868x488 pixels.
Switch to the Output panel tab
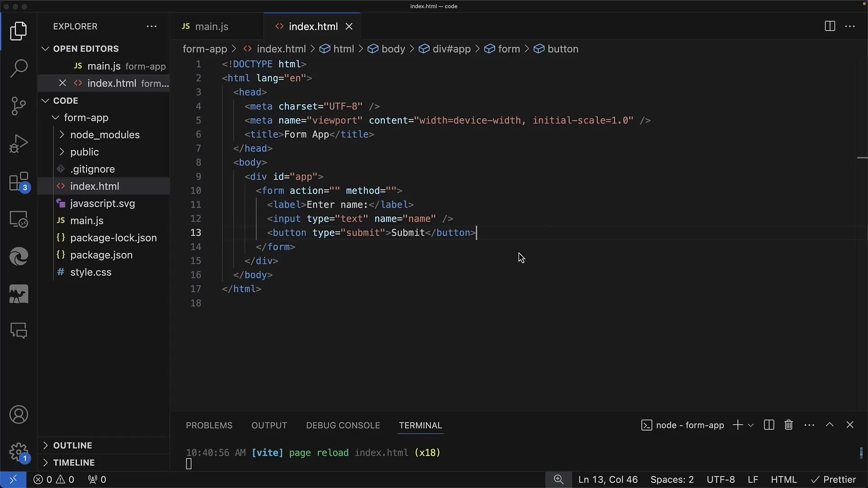pos(269,425)
